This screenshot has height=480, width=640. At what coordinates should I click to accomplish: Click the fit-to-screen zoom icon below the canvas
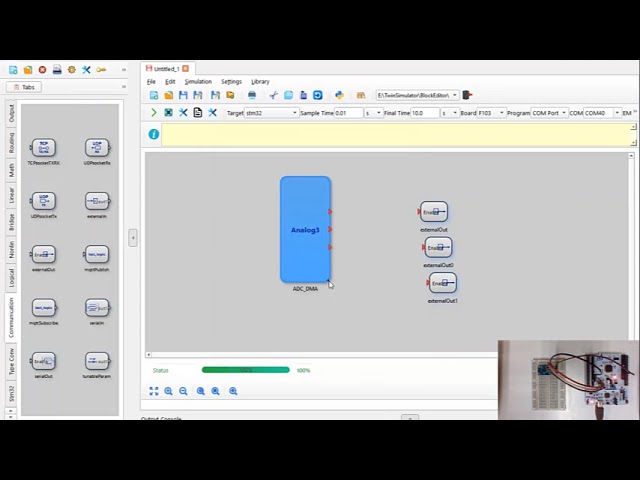point(154,391)
